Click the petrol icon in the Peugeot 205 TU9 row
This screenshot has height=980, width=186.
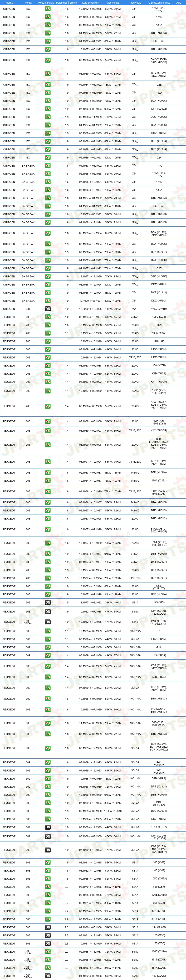point(47,325)
